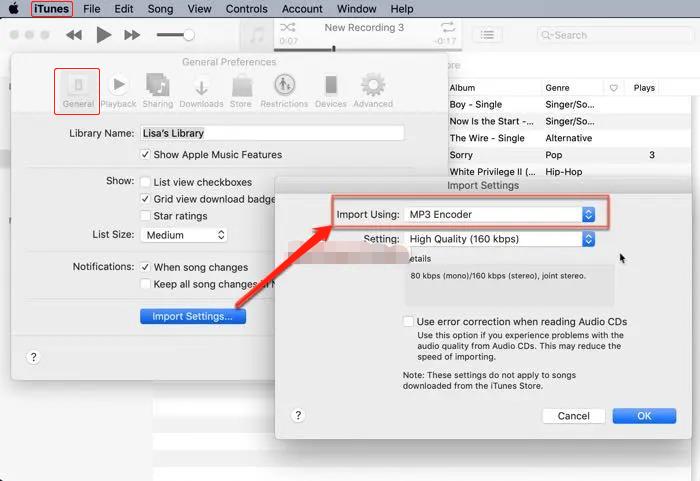
Task: Open the iTunes menu
Action: coord(51,8)
